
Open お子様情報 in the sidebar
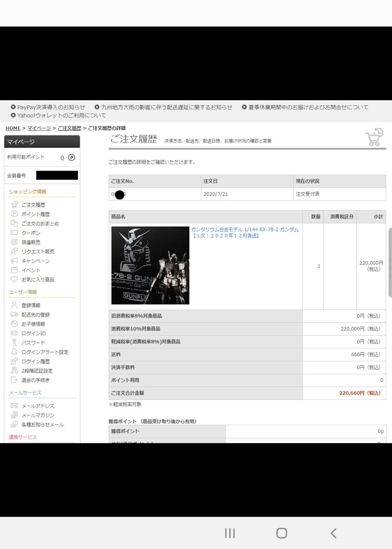(x=33, y=324)
